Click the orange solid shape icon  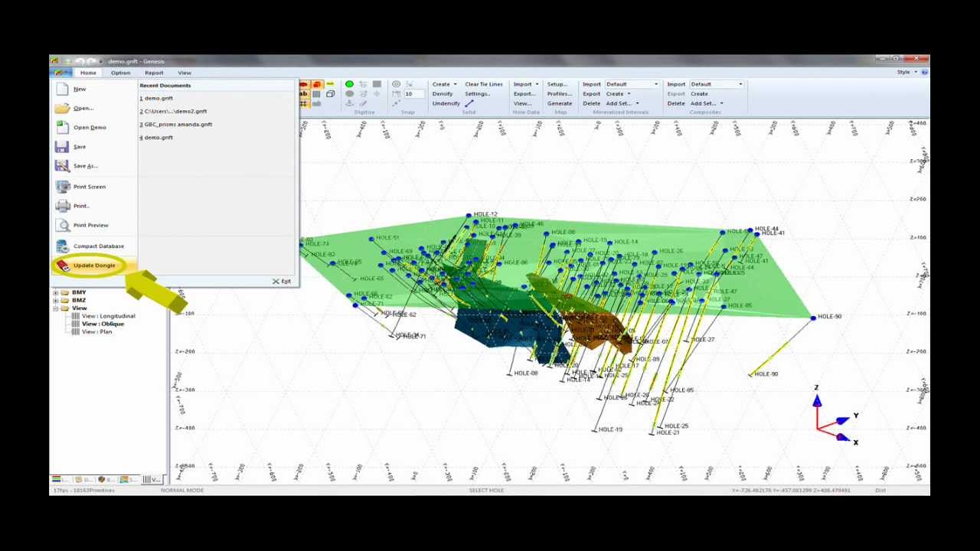[316, 85]
